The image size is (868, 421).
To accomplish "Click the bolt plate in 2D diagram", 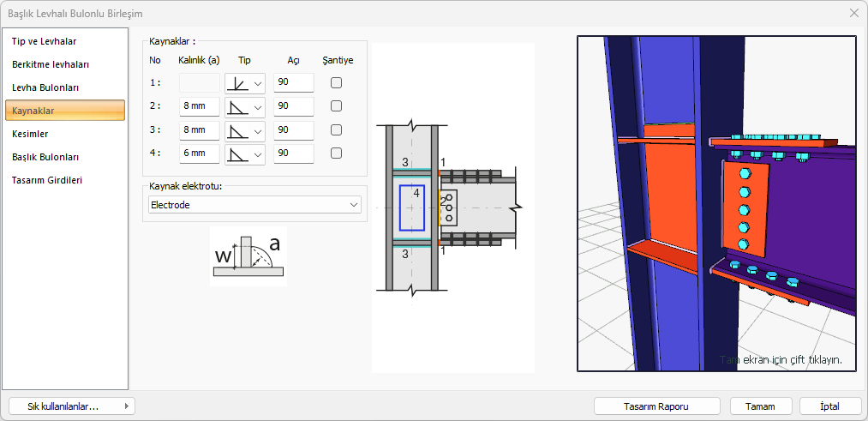I will click(x=449, y=208).
